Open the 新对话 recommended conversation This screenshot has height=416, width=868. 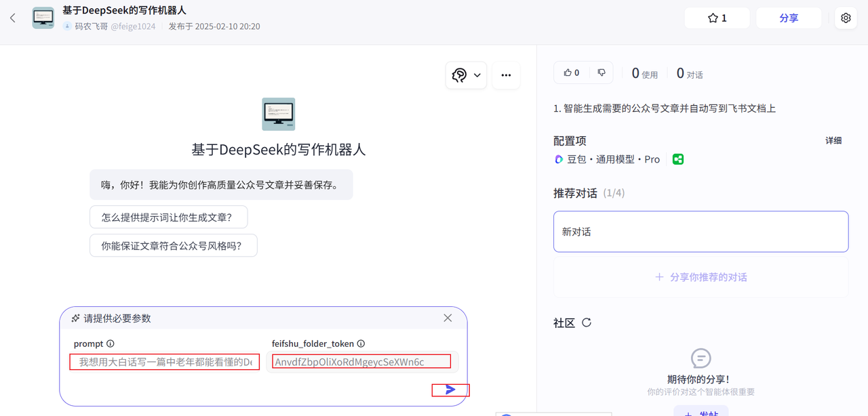click(701, 232)
